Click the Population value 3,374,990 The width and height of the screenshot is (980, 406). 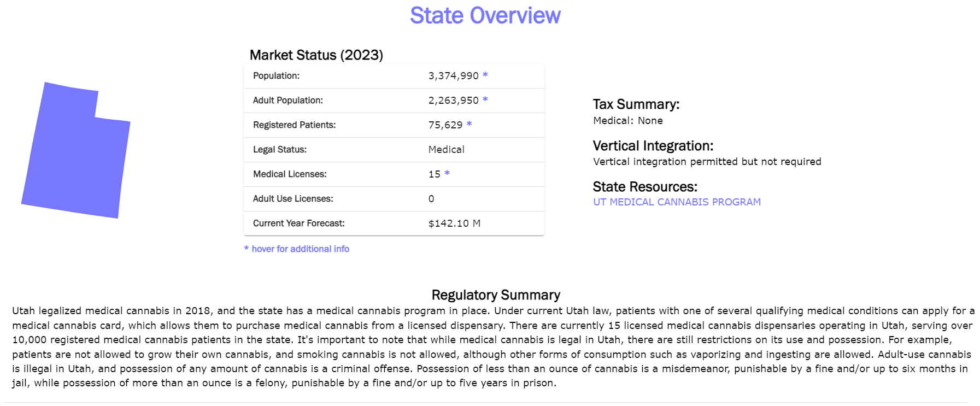453,76
